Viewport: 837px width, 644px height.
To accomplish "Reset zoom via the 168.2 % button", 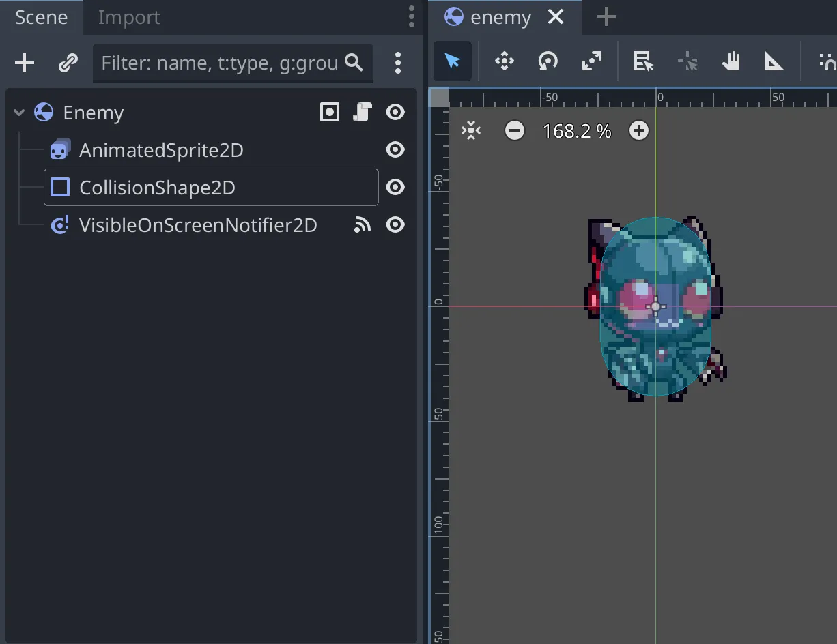I will [x=577, y=131].
